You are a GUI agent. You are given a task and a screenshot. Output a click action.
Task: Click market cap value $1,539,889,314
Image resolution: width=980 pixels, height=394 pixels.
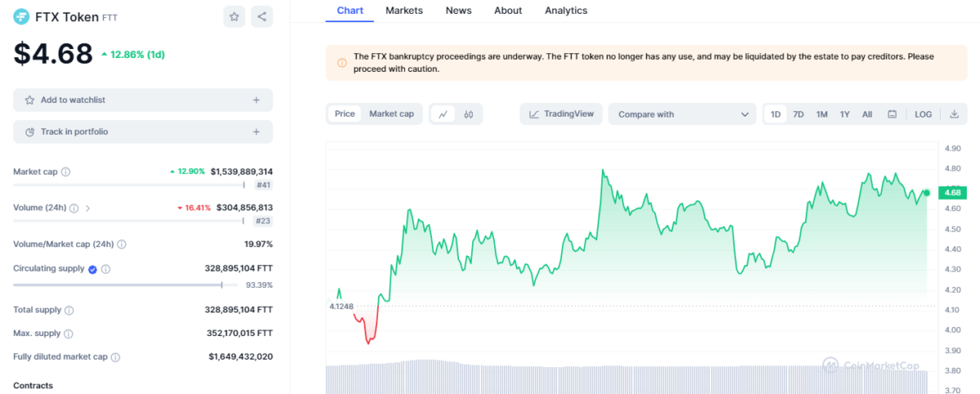[242, 172]
